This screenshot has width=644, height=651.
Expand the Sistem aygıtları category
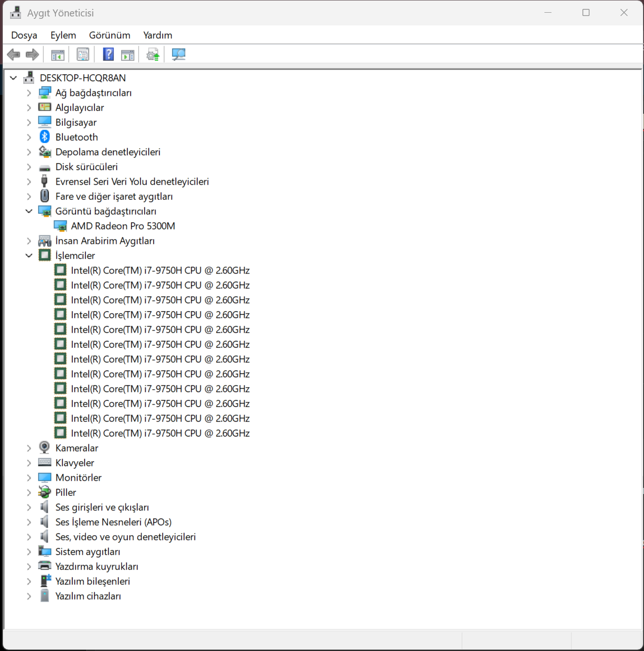(29, 552)
